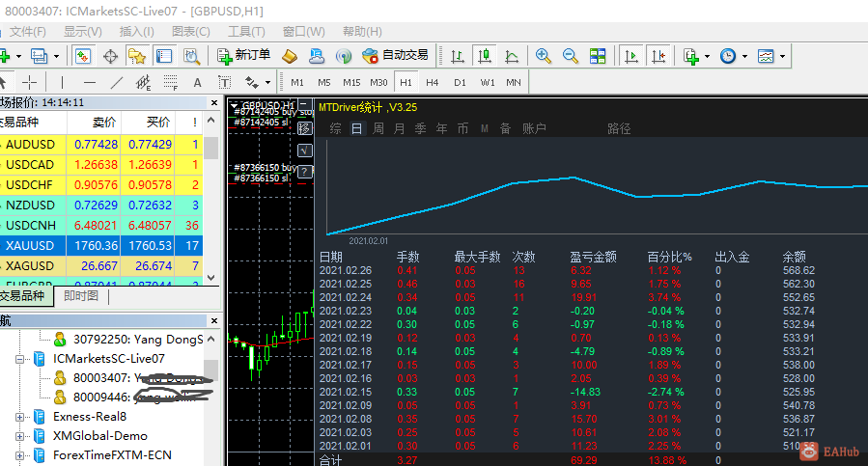Toggle the Navigator folder-star icon
This screenshot has width=868, height=466.
[x=137, y=56]
